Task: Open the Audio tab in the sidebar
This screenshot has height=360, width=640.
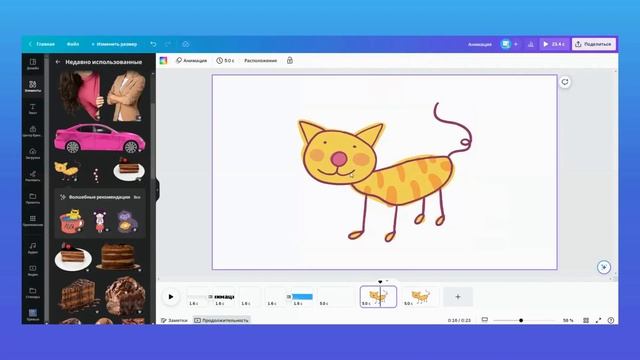Action: point(33,248)
